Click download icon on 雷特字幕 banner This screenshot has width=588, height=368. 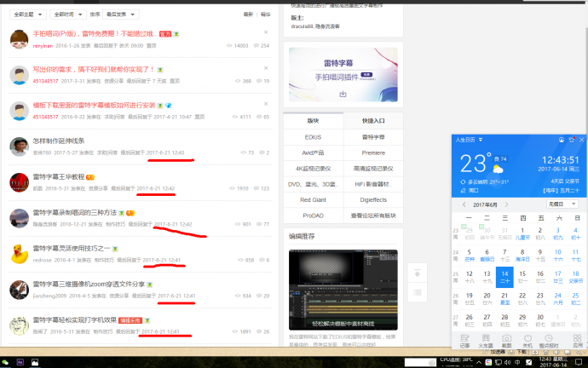tap(343, 94)
